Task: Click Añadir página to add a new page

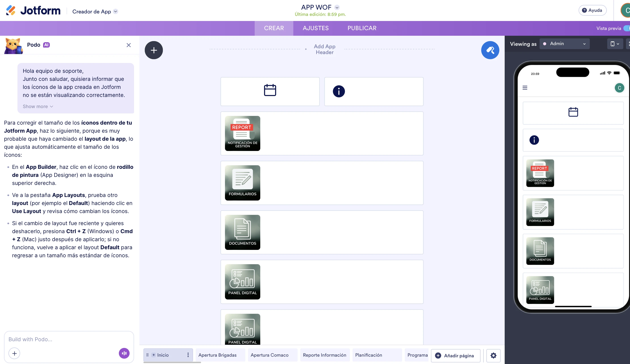Action: [x=456, y=355]
